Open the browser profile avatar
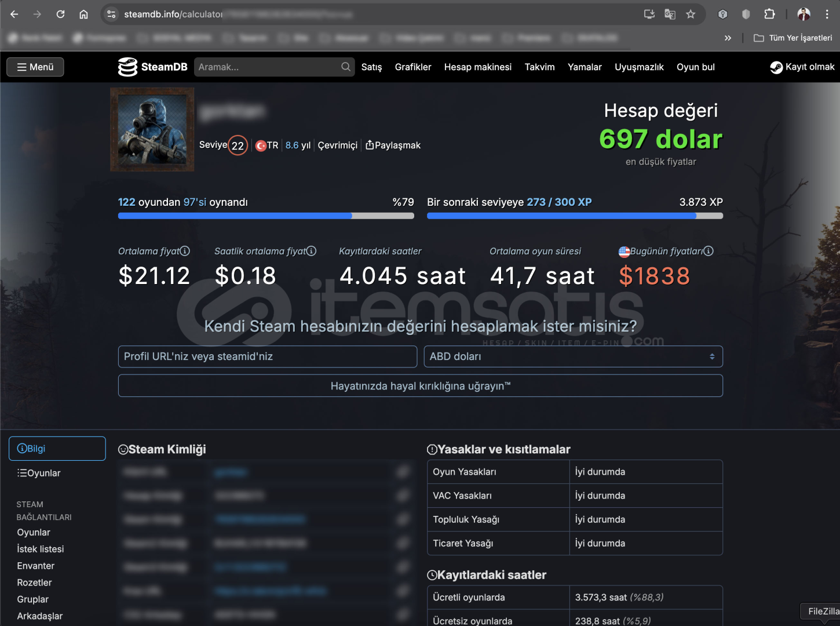 (804, 14)
